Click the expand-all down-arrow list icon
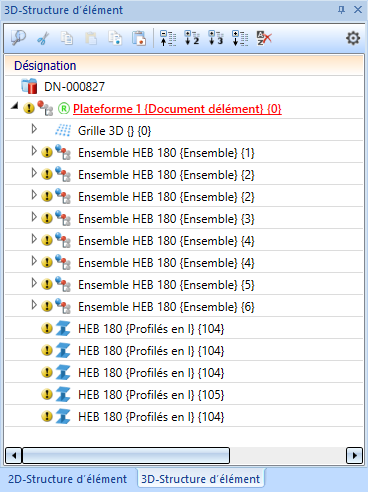 [240, 38]
